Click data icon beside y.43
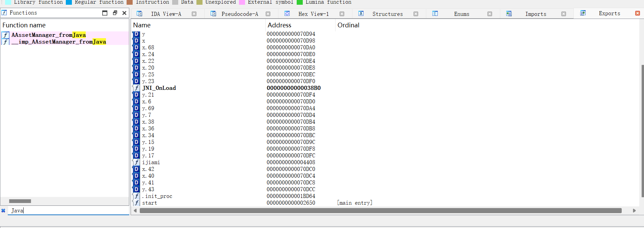 point(136,189)
